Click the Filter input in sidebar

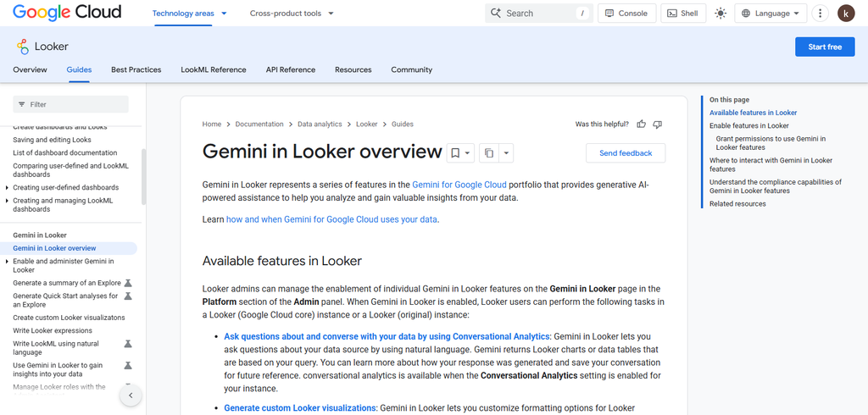(x=71, y=104)
